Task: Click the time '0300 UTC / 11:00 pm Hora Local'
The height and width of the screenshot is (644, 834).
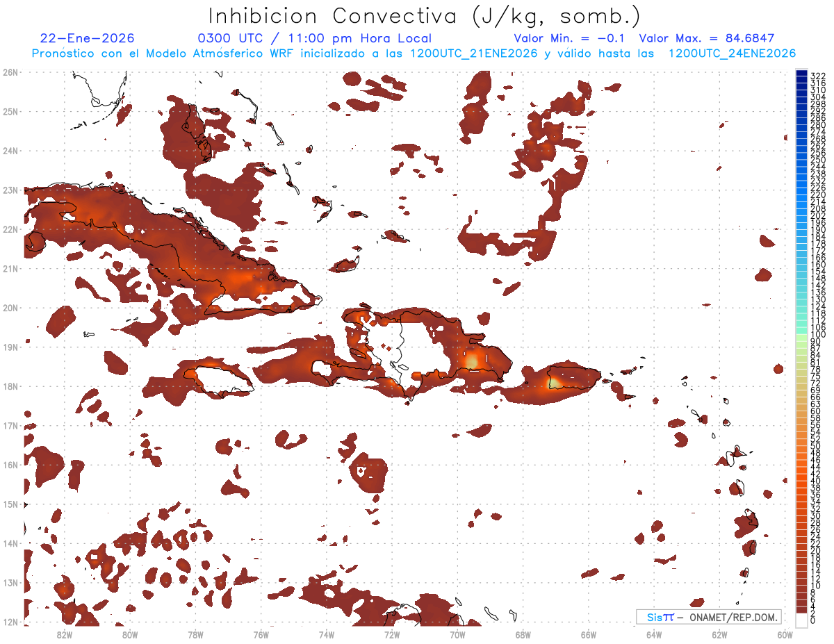Action: (x=315, y=38)
